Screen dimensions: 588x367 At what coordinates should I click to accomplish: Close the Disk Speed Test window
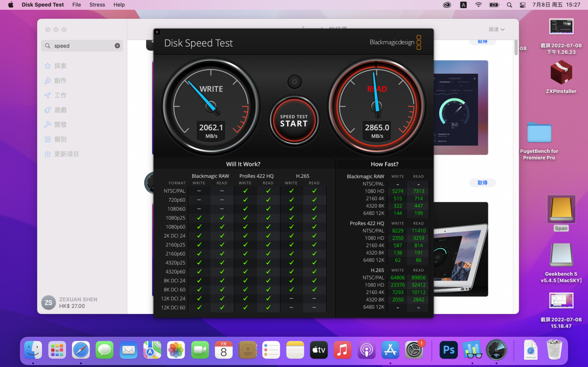click(x=157, y=32)
